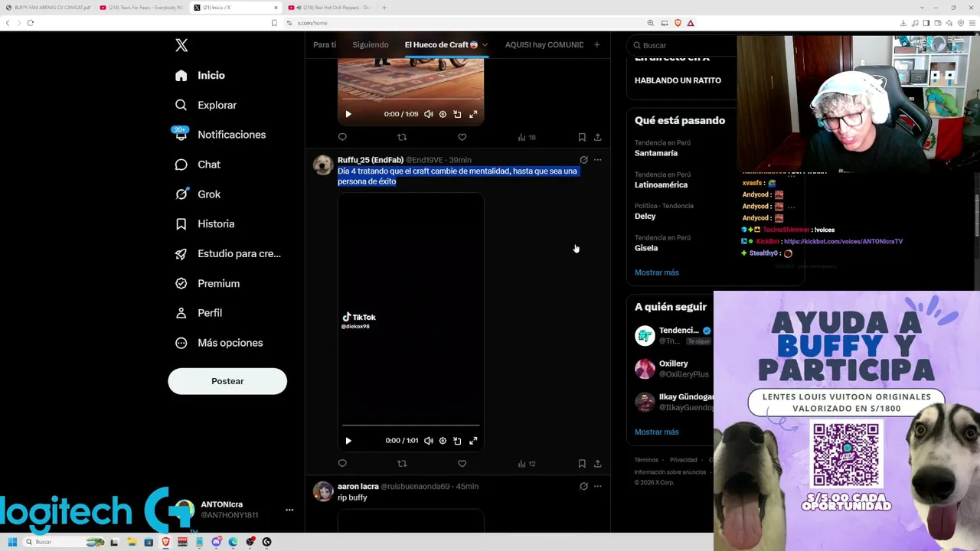Reload the page in browser toolbar

tap(30, 23)
